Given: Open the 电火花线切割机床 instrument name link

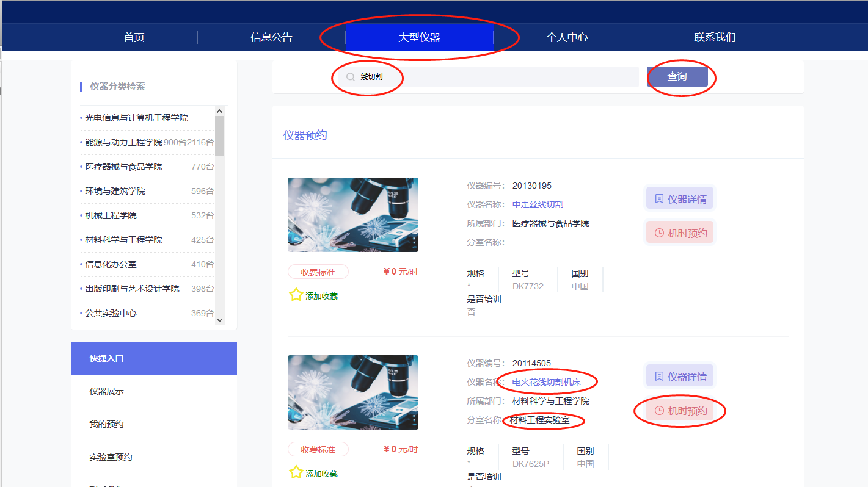Looking at the screenshot, I should tap(546, 382).
